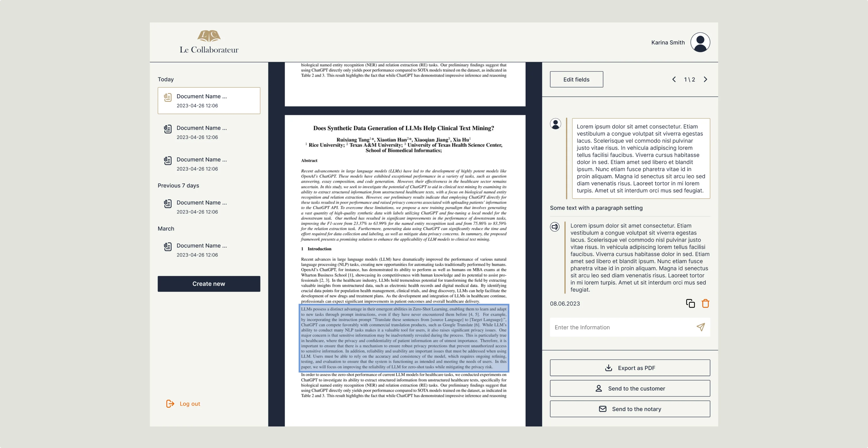
Task: Delete the comment with orange trash icon
Action: pos(705,303)
